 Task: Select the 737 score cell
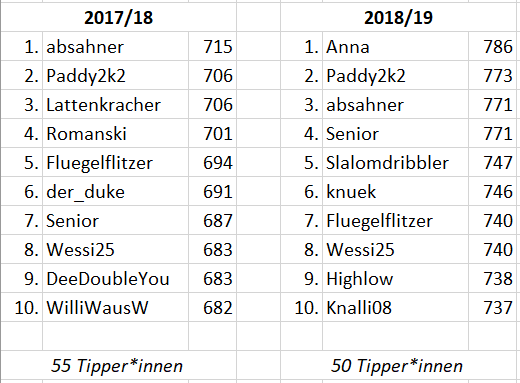pos(492,307)
